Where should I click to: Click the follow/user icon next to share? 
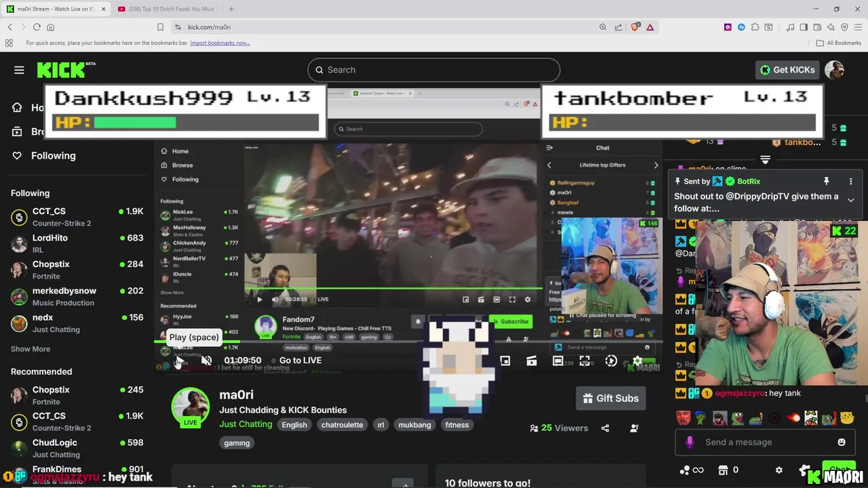(x=634, y=428)
